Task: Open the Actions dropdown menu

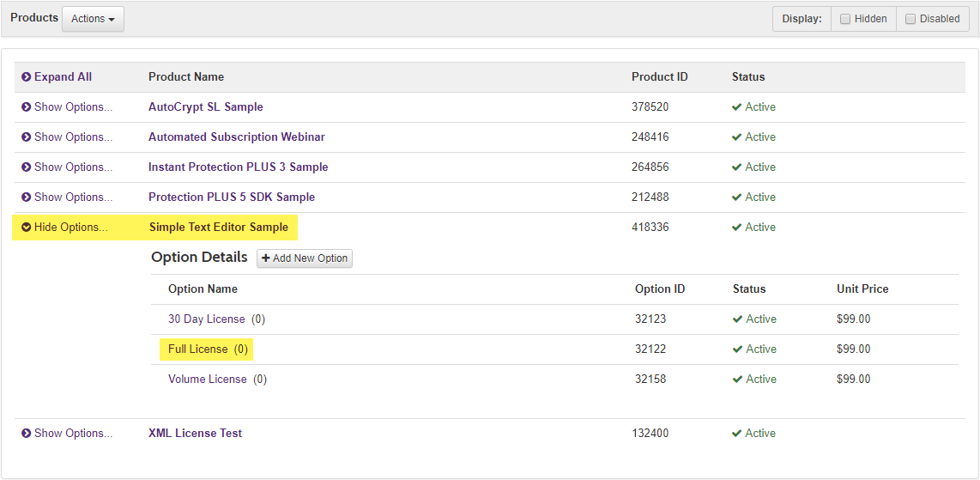Action: 93,19
